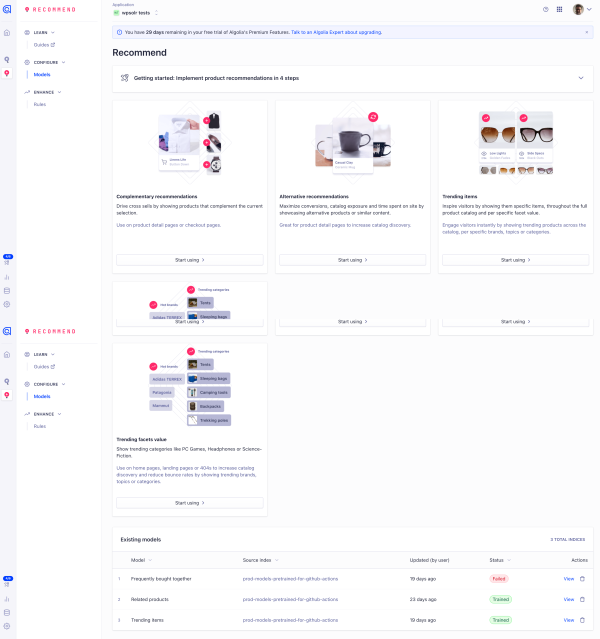The image size is (600, 639).
Task: Open the user avatar account menu
Action: tap(580, 9)
